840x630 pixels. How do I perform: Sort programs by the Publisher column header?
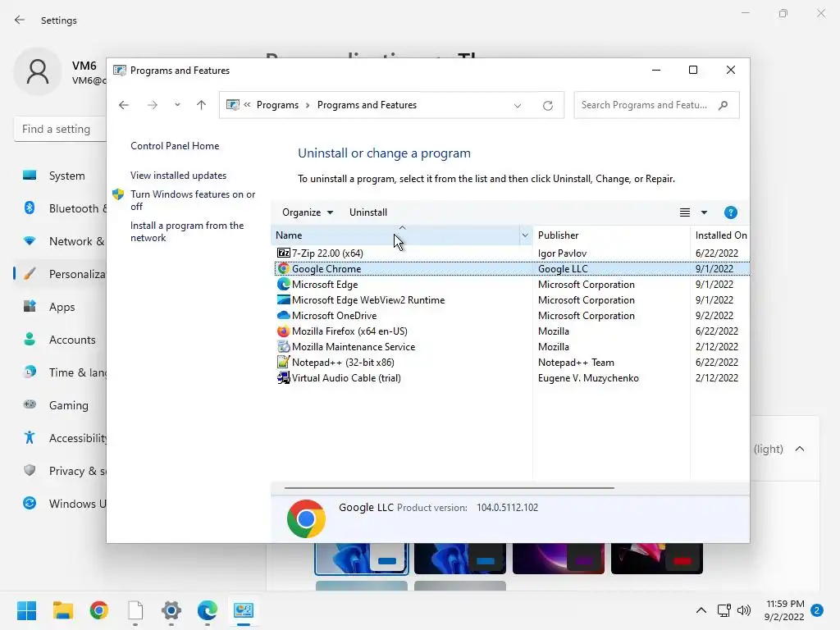(611, 235)
